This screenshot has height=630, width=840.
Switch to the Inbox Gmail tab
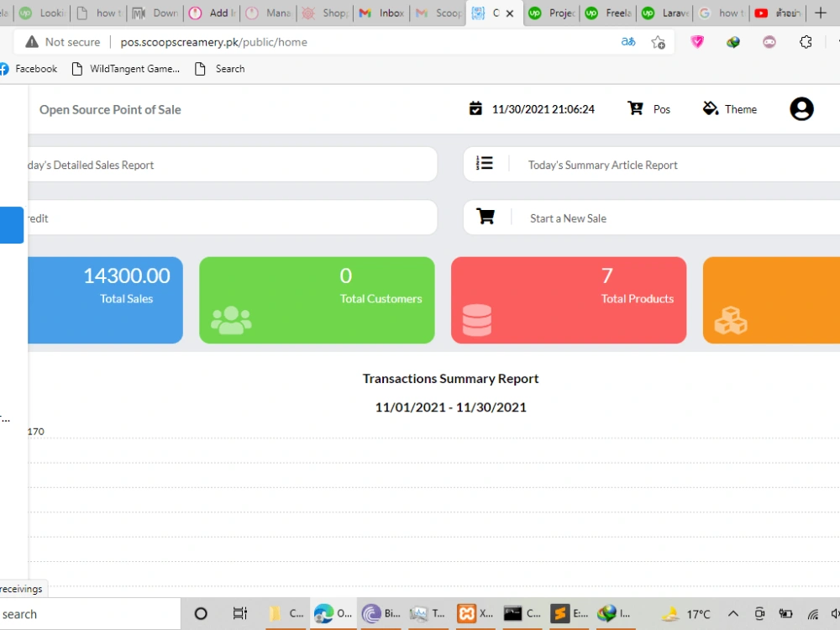pyautogui.click(x=381, y=13)
